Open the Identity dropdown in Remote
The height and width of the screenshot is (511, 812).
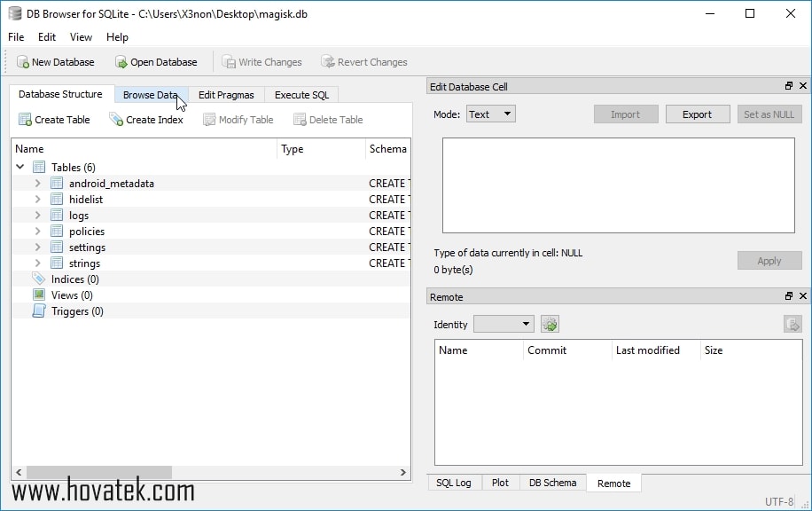[x=504, y=325]
